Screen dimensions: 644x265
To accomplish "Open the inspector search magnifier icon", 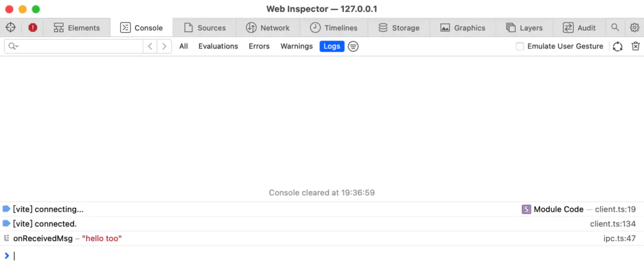I will (x=615, y=28).
